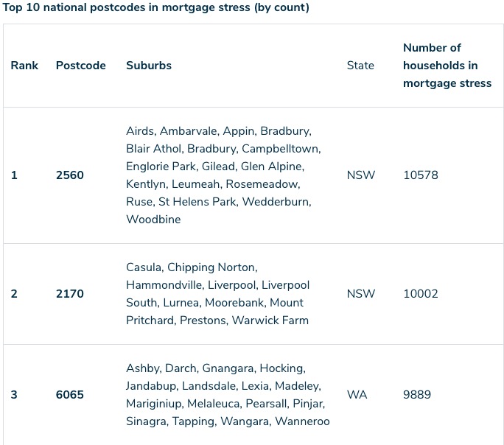504x445 pixels.
Task: Click rank number 3 cell
Action: coord(14,395)
